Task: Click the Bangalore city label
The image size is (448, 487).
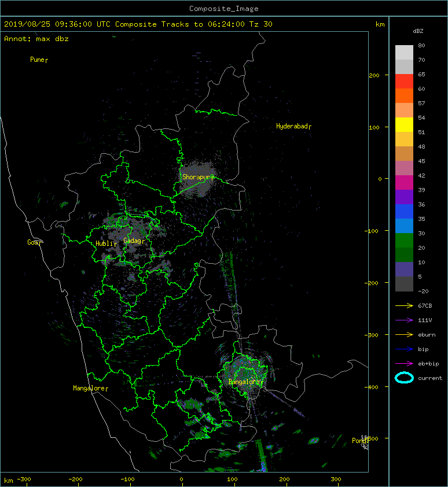Action: (x=245, y=382)
